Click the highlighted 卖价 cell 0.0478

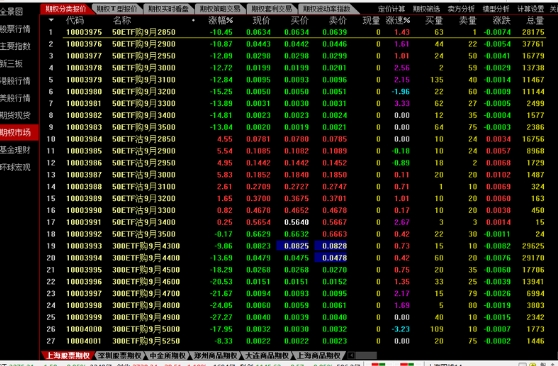(x=331, y=258)
